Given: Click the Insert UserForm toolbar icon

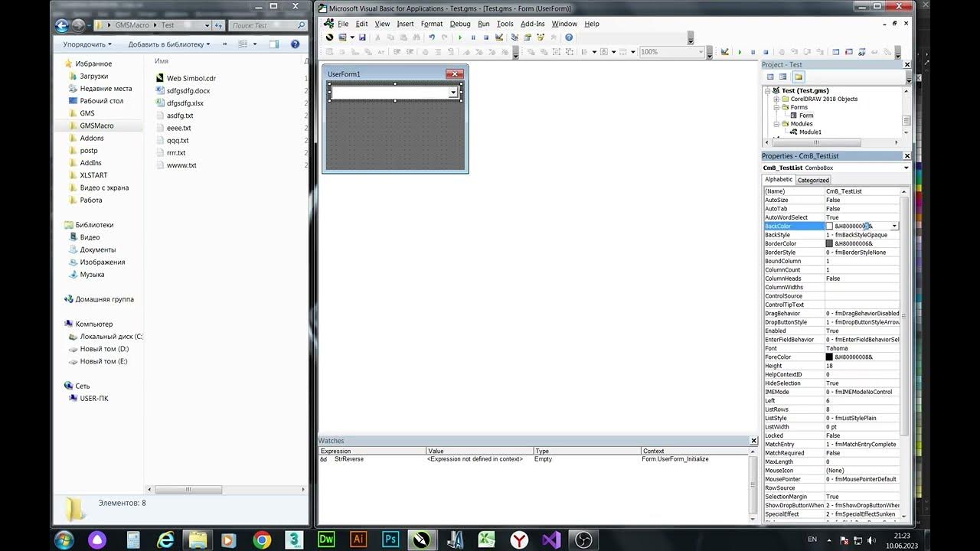Looking at the screenshot, I should click(x=342, y=37).
